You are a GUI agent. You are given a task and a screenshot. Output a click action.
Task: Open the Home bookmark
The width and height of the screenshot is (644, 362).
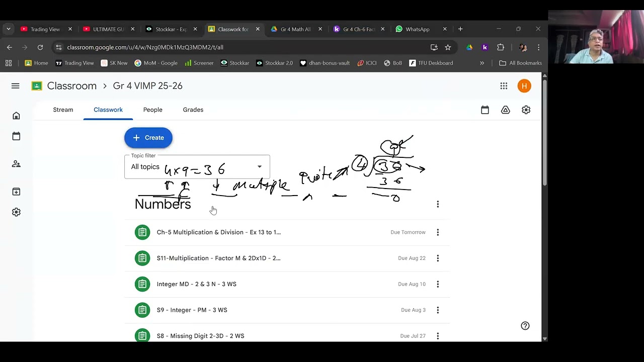[x=36, y=63]
